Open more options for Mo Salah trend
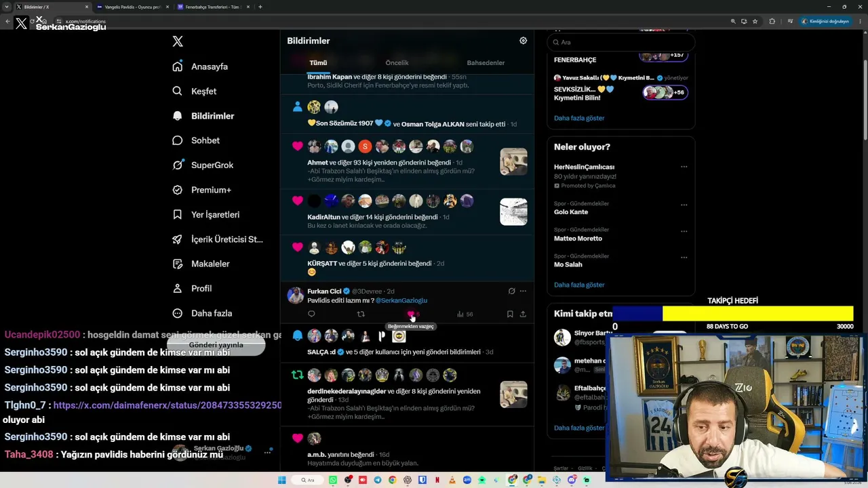The image size is (868, 488). 684,258
